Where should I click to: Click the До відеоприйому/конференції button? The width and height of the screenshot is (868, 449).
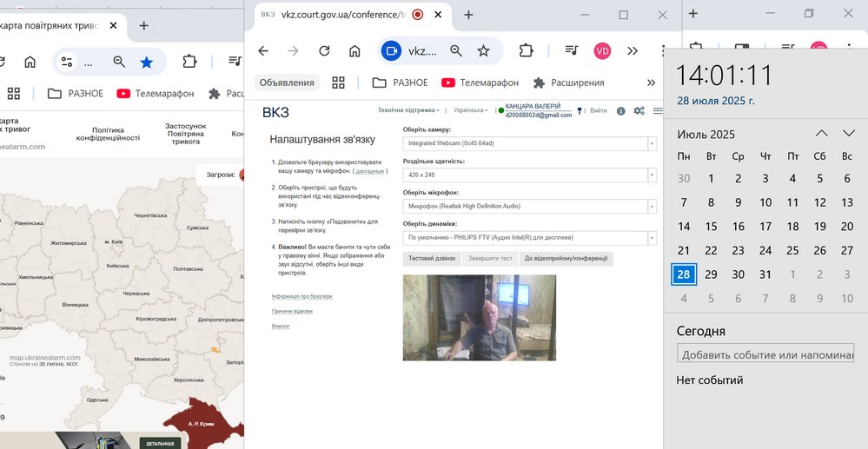click(x=566, y=259)
